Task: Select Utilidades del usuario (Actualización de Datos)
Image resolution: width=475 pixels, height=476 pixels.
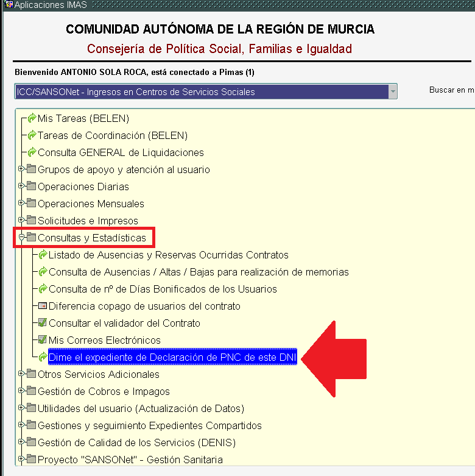Action: coord(141,408)
